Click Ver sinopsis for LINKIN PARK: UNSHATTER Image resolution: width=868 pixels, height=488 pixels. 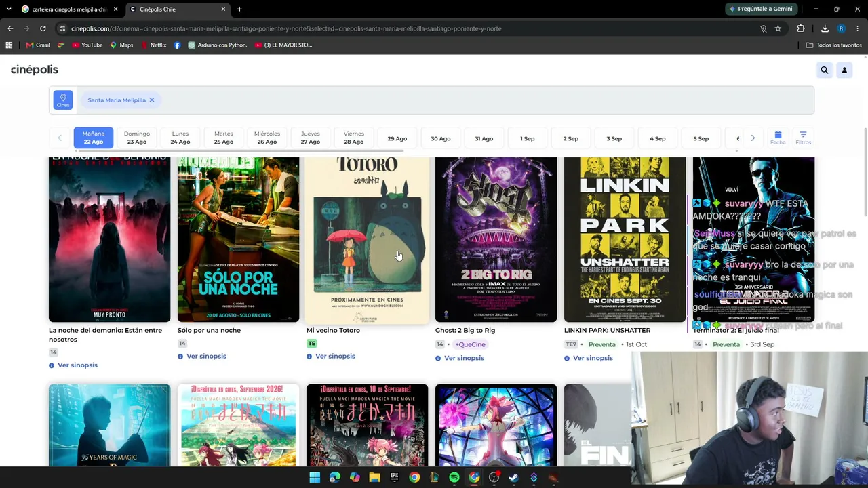(x=589, y=358)
